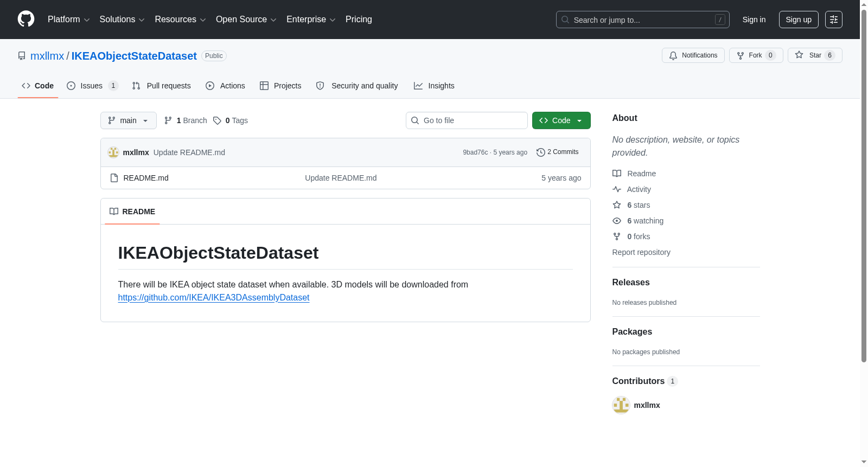
Task: Open the Pricing page
Action: (x=359, y=20)
